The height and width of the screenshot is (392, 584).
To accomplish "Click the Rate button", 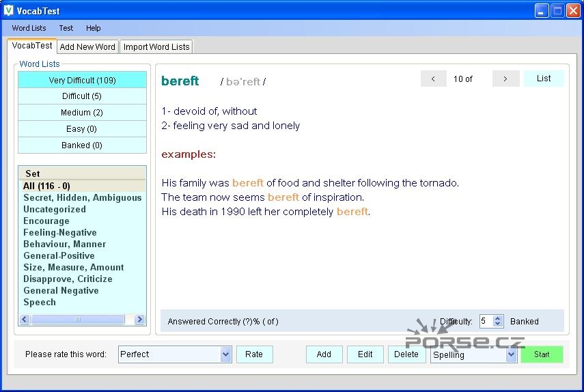I will pyautogui.click(x=254, y=354).
